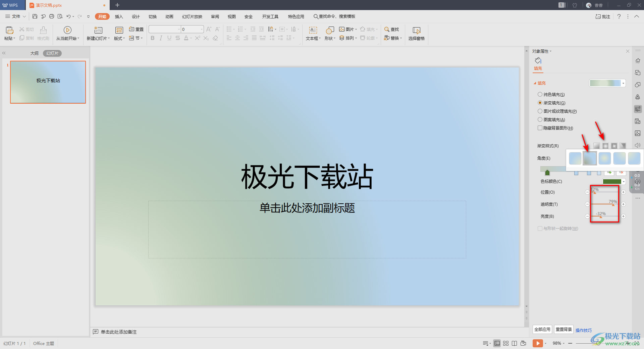Choose the radial gradient style icon
Image resolution: width=644 pixels, height=349 pixels.
[605, 146]
